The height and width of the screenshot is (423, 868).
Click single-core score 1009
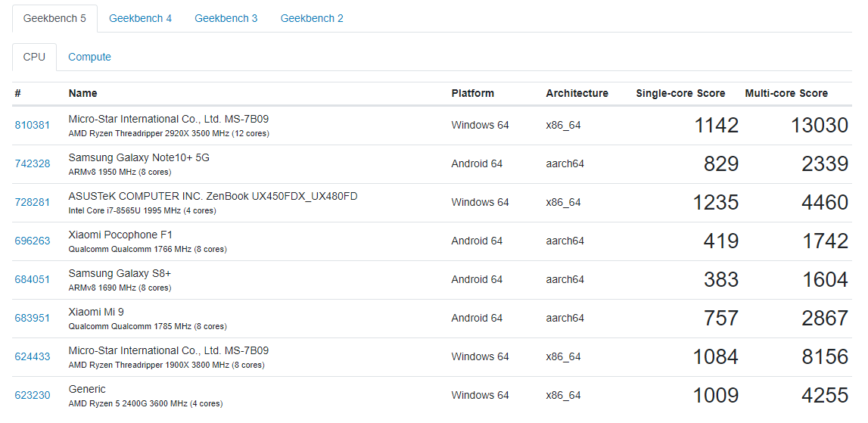(x=716, y=395)
